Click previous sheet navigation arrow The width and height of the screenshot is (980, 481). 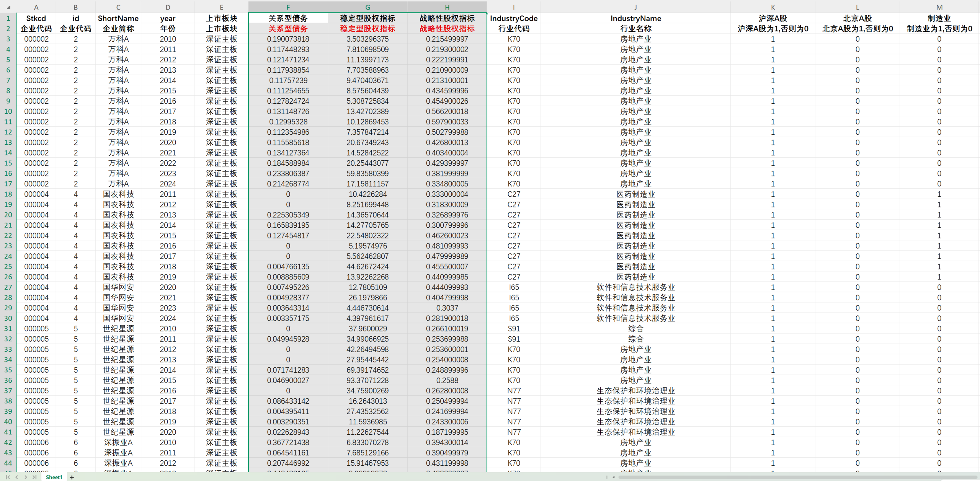tap(16, 477)
